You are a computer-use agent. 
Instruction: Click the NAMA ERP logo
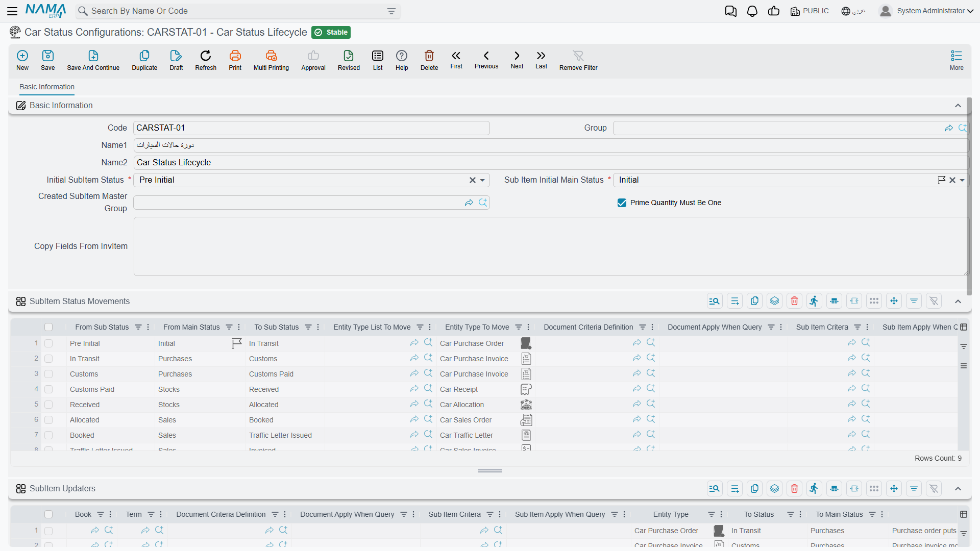tap(46, 11)
